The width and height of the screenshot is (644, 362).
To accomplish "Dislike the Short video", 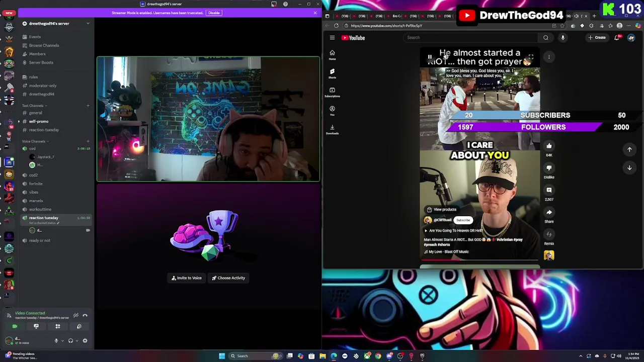I will pos(549,168).
